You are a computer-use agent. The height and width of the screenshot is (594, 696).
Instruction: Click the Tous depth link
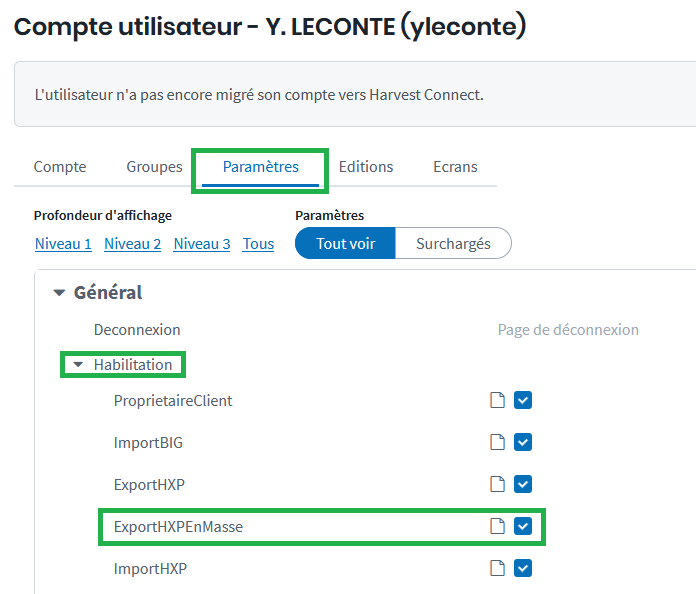[258, 244]
